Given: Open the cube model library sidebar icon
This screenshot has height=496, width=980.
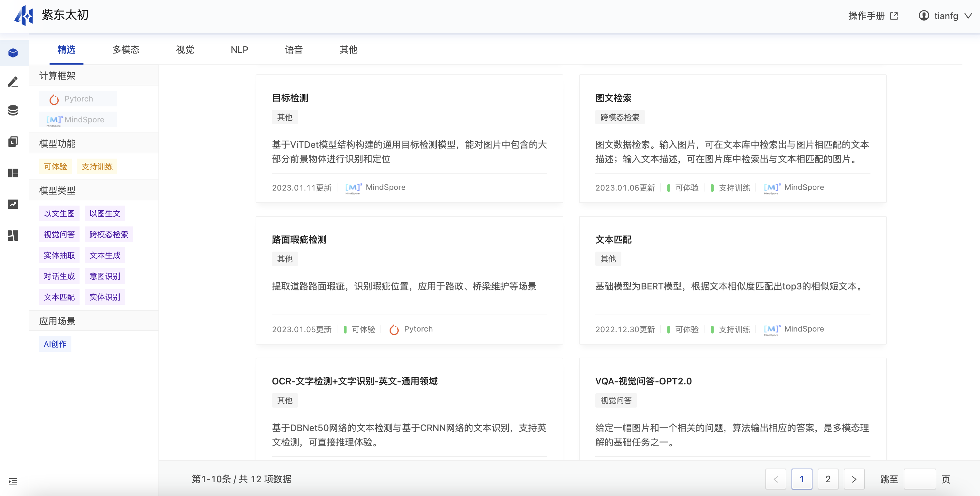Looking at the screenshot, I should click(x=13, y=53).
